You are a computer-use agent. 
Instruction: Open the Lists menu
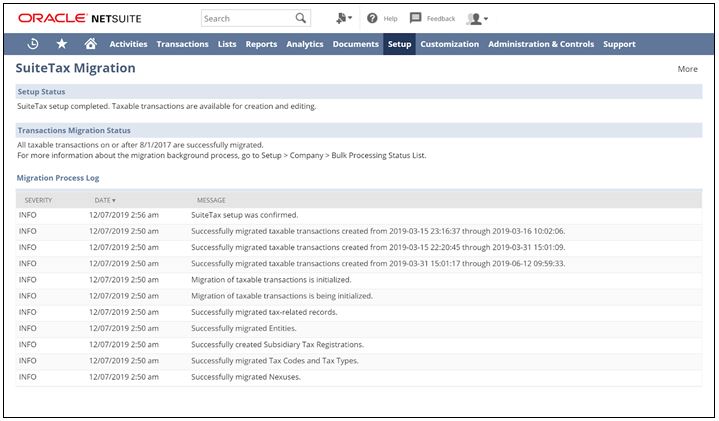[x=227, y=44]
